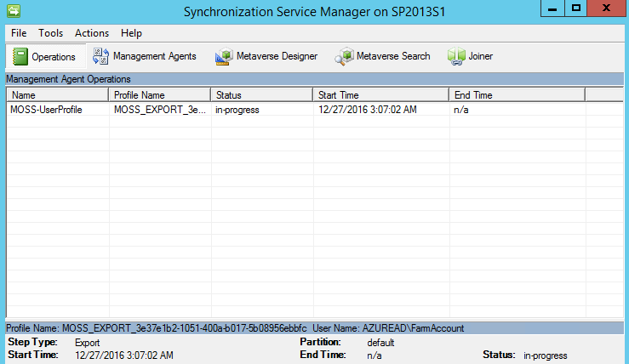
Task: Maximize the Synchronization Service Manager window
Action: pyautogui.click(x=576, y=9)
